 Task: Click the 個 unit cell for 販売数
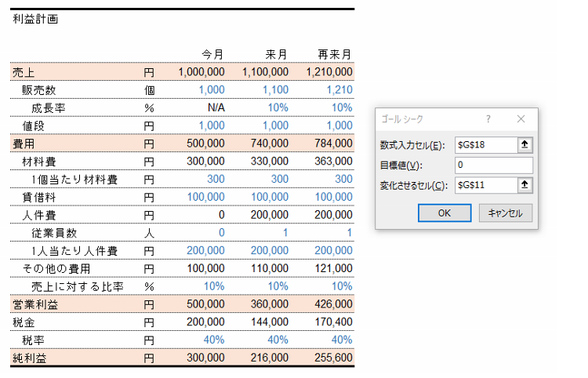tap(149, 90)
